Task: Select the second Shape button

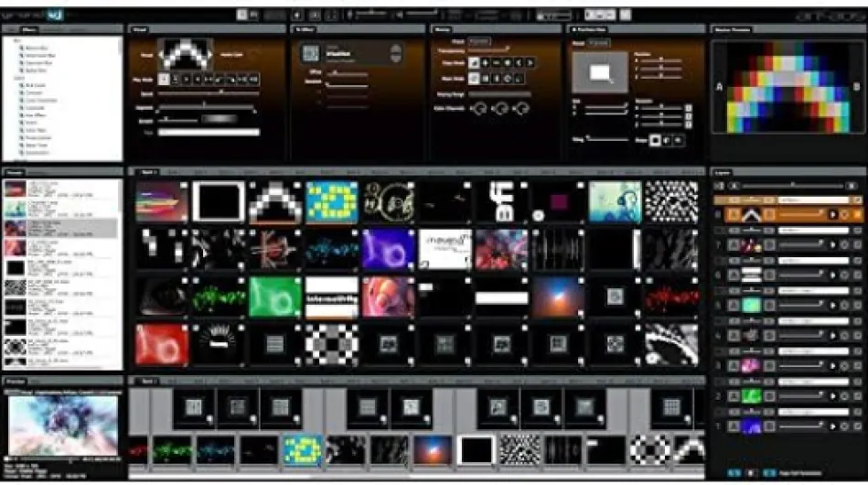Action: tap(667, 141)
